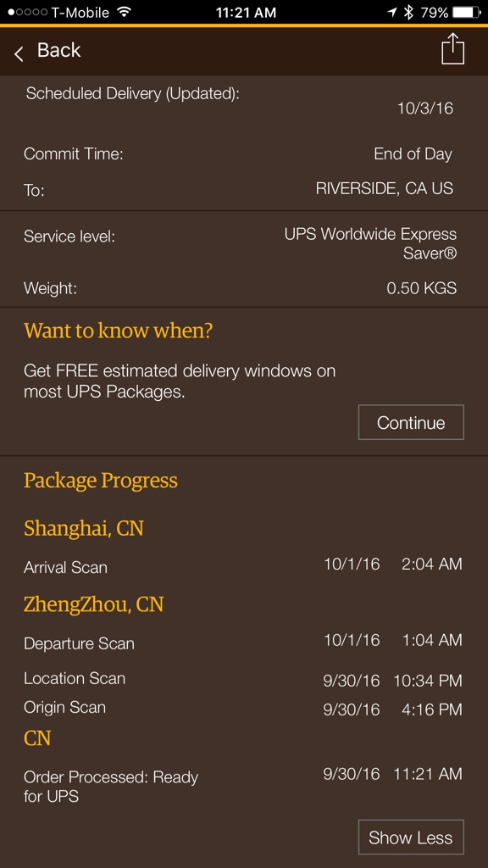Collapse progress with Show Less
The width and height of the screenshot is (488, 868).
click(411, 837)
